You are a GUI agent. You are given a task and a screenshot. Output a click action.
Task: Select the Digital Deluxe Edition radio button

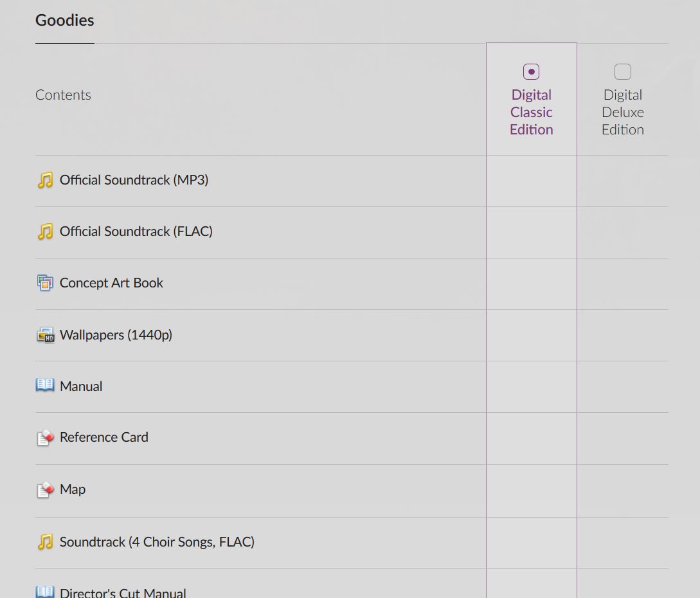click(623, 71)
